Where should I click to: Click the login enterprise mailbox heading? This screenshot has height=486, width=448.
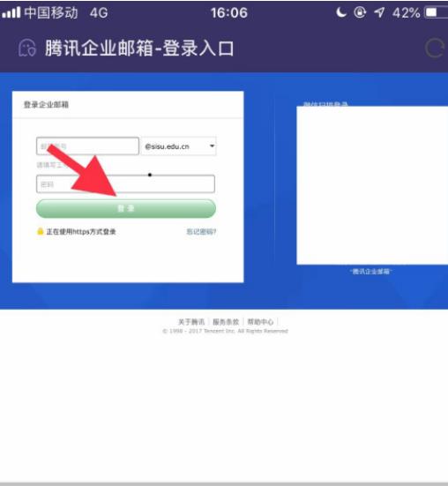(46, 104)
